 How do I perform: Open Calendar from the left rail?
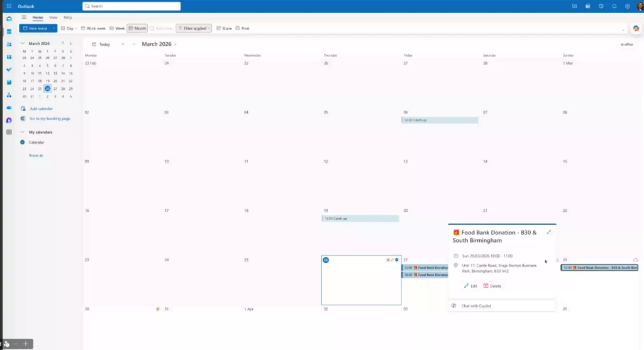(x=9, y=31)
